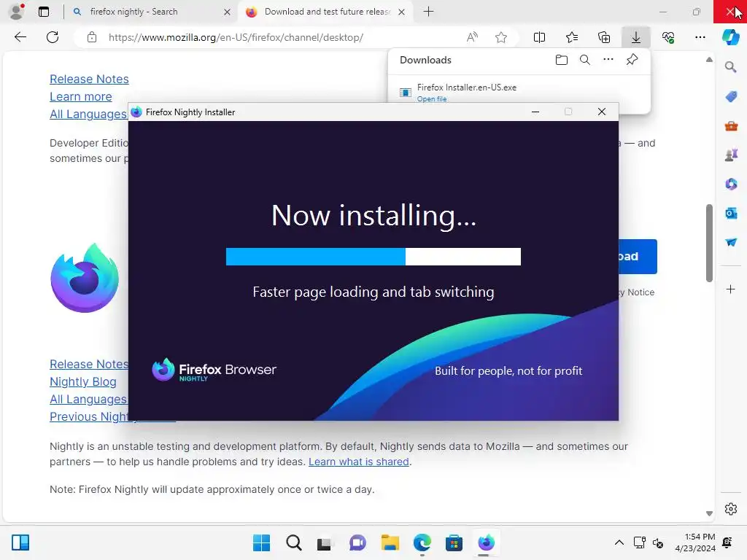The width and height of the screenshot is (747, 560).
Task: Show hidden tray icons chevron
Action: pyautogui.click(x=619, y=542)
